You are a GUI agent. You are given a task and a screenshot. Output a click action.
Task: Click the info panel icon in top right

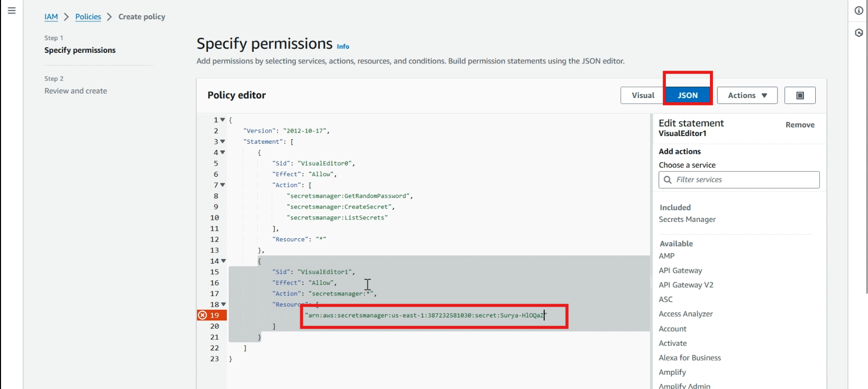click(x=859, y=11)
